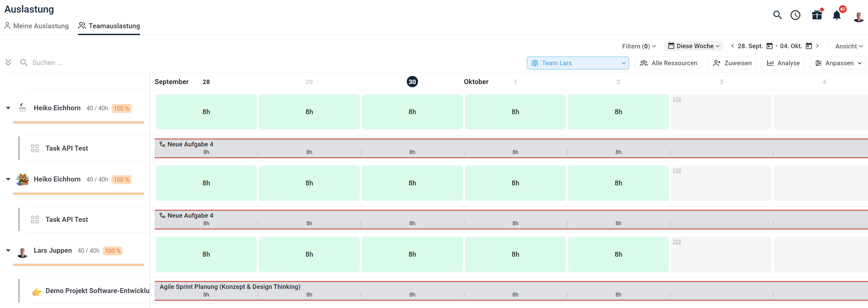Click grid icon of first Task API Test
Image resolution: width=868 pixels, height=308 pixels.
click(35, 148)
